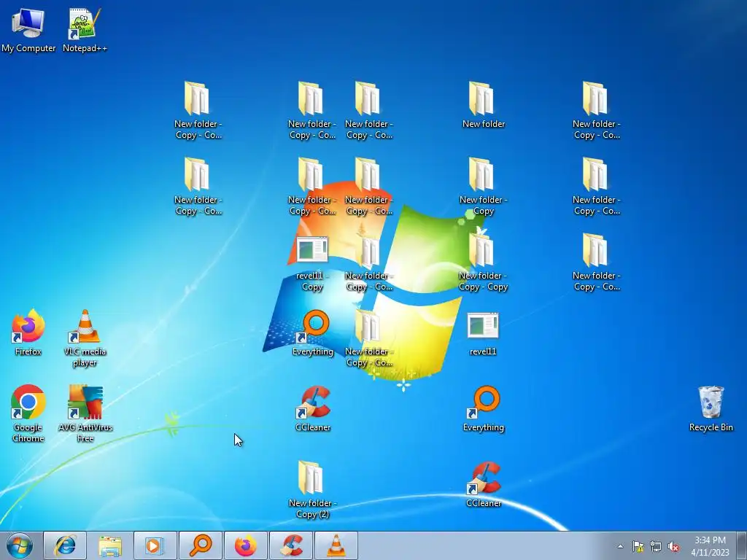The width and height of the screenshot is (747, 560).
Task: Open CCleaner from the taskbar
Action: click(291, 545)
